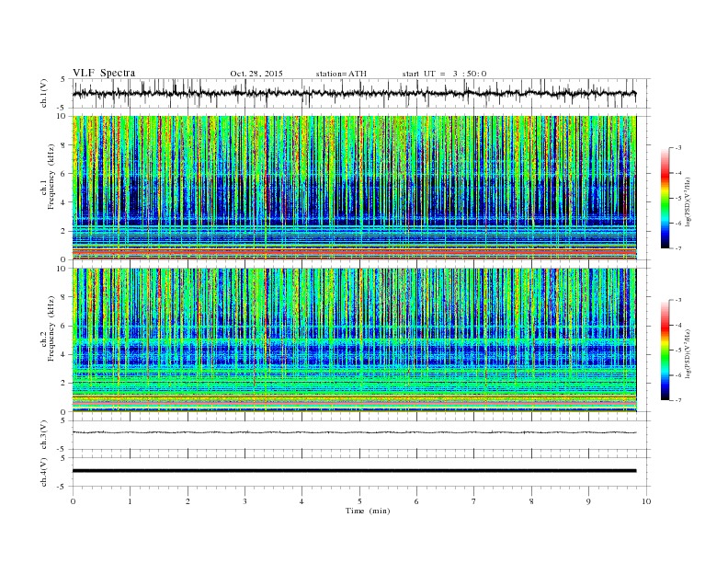
Task: Click the "6" tick label on time axis
Action: pyautogui.click(x=416, y=501)
